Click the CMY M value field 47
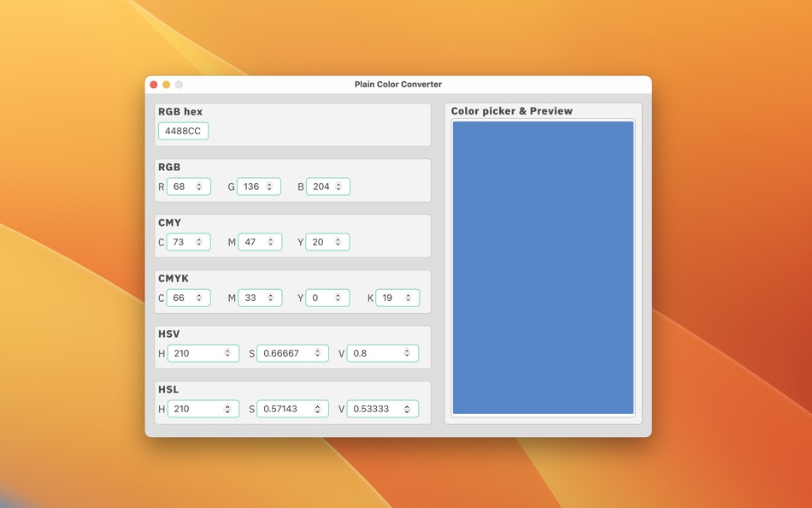 click(260, 242)
